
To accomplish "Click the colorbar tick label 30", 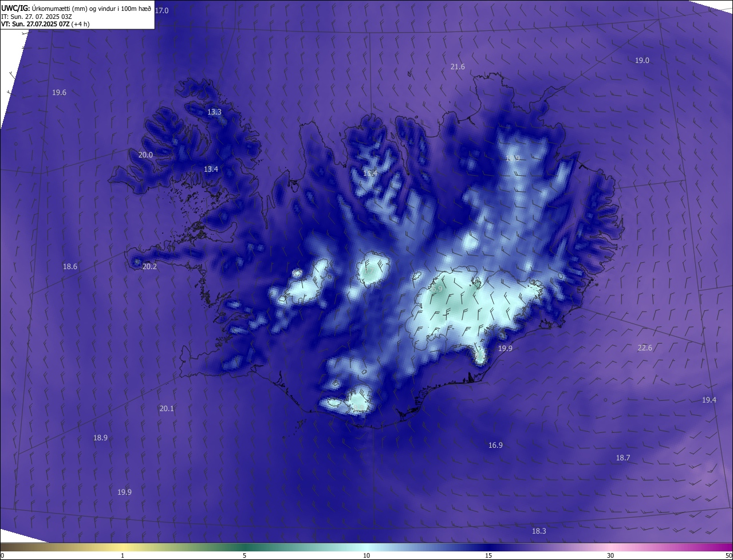I will click(610, 555).
